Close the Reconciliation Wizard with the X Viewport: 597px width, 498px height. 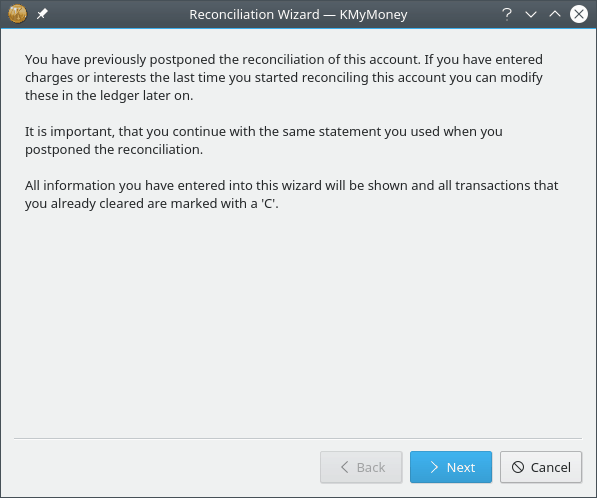pos(579,14)
